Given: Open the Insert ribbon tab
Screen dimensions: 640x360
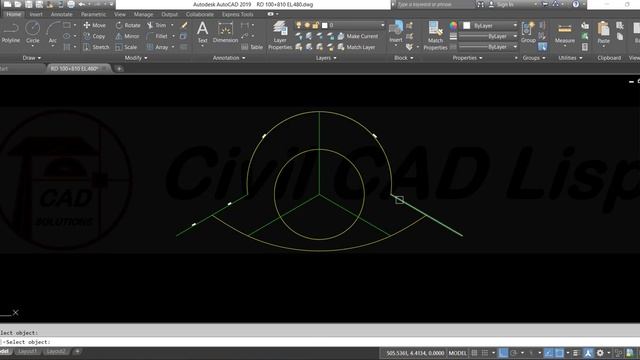Looking at the screenshot, I should pyautogui.click(x=36, y=14).
